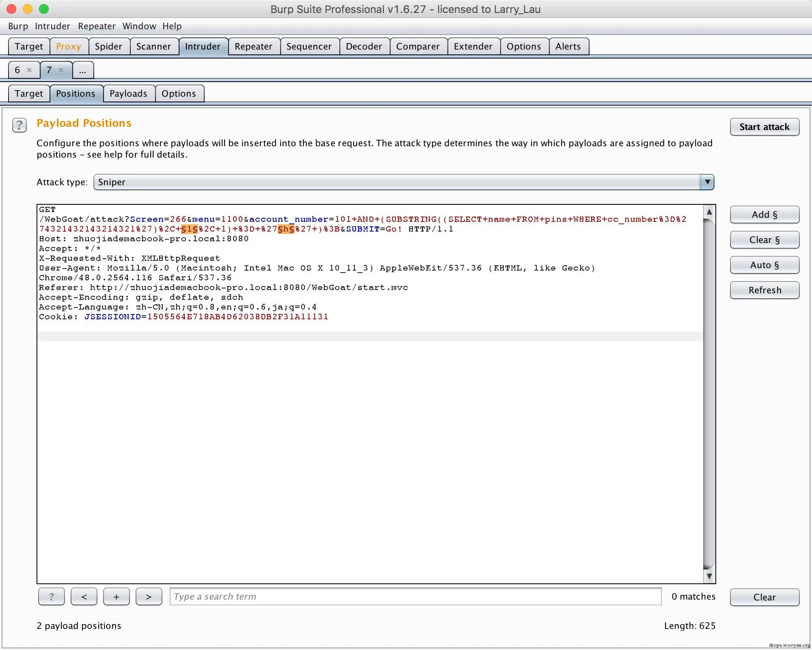The height and width of the screenshot is (650, 812).
Task: Click the Payload Positions help question-mark icon
Action: (x=19, y=125)
